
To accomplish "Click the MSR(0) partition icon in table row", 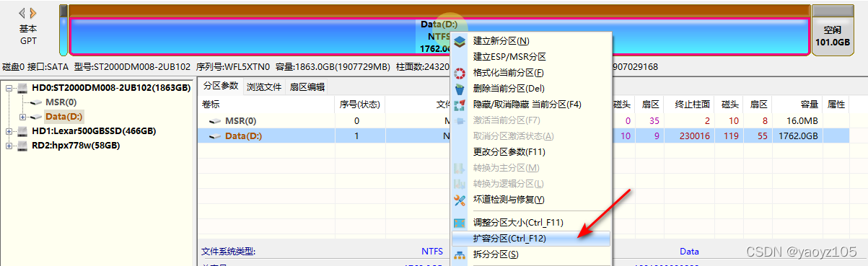I will point(215,121).
